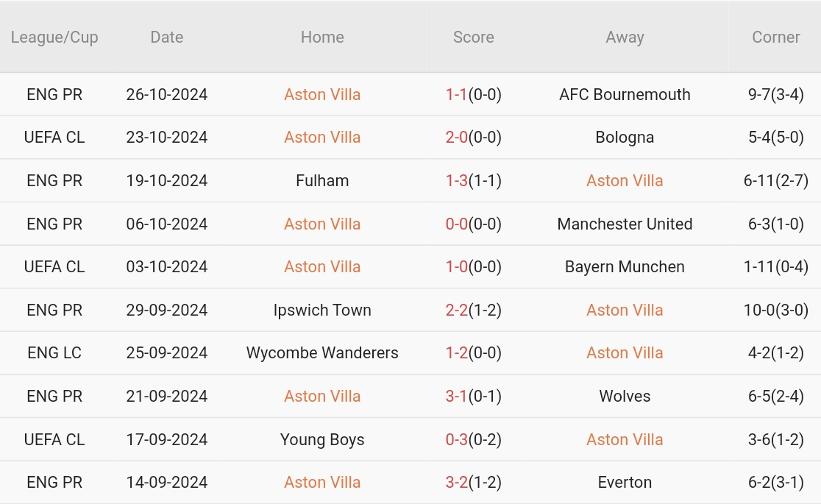Click the Fulham team name
821x504 pixels.
tap(322, 181)
